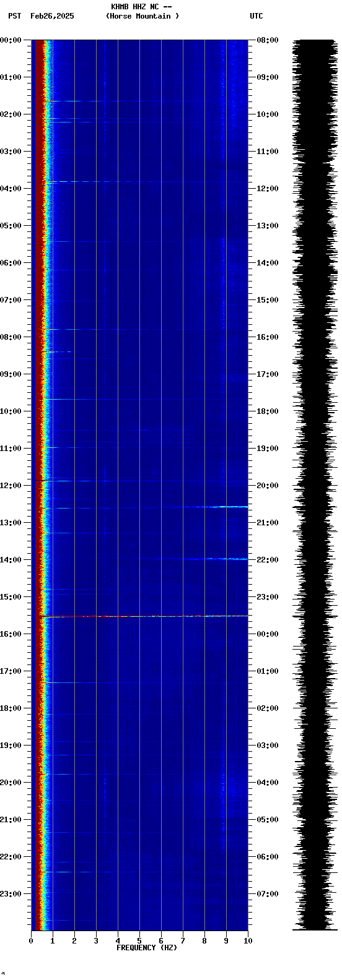
Task: Click the 20:00 UTC time label
Action: [268, 486]
